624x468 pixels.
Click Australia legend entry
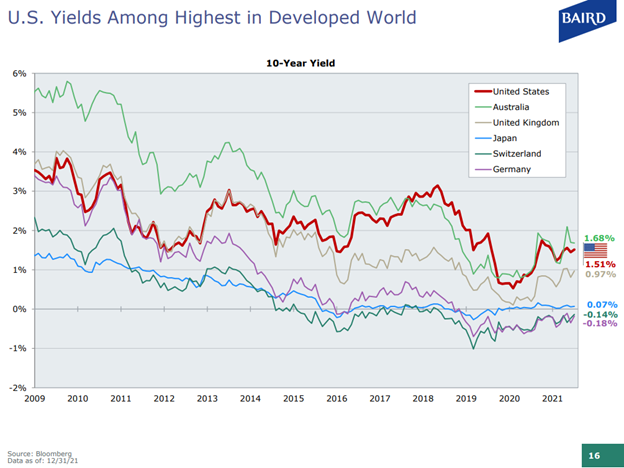[x=502, y=107]
